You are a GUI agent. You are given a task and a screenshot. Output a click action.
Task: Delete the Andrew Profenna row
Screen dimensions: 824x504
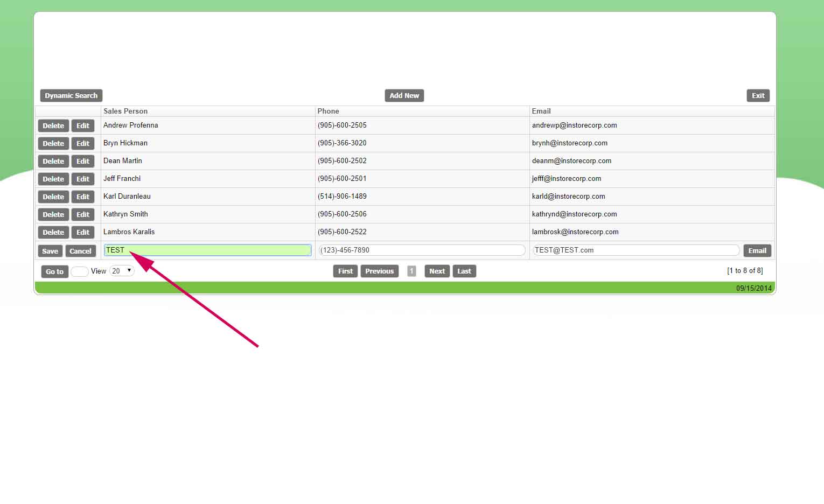pyautogui.click(x=53, y=126)
